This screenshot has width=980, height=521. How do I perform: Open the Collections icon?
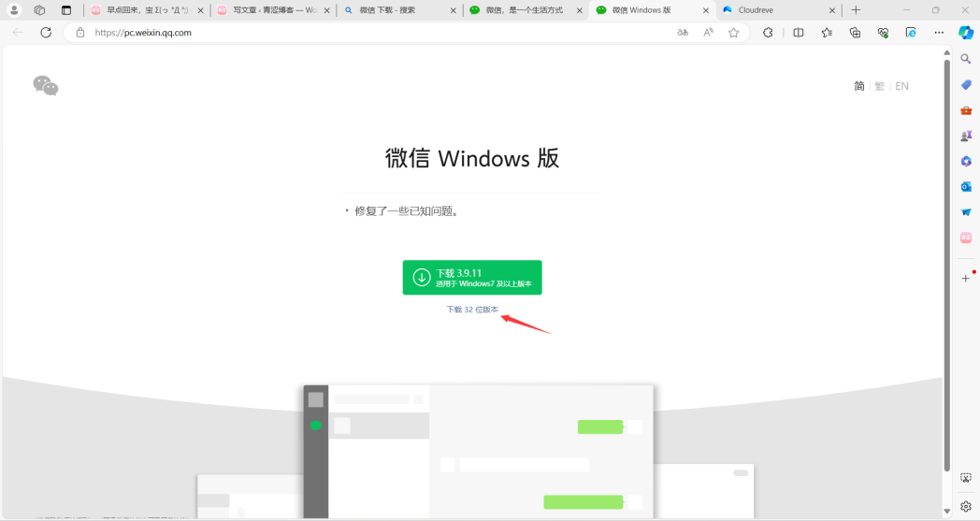click(855, 33)
